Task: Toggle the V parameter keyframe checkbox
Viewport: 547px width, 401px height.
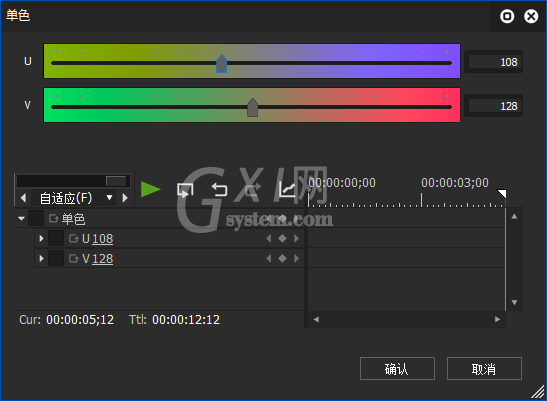Action: (56, 258)
